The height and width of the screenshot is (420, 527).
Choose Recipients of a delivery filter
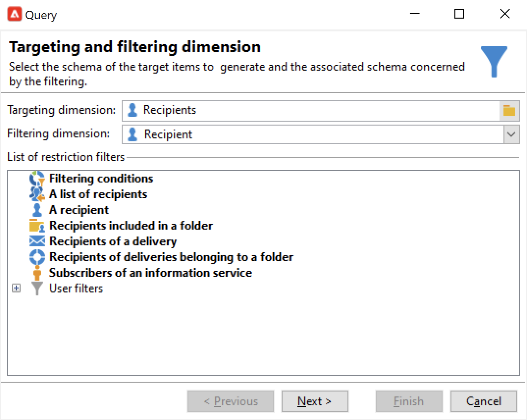(113, 241)
